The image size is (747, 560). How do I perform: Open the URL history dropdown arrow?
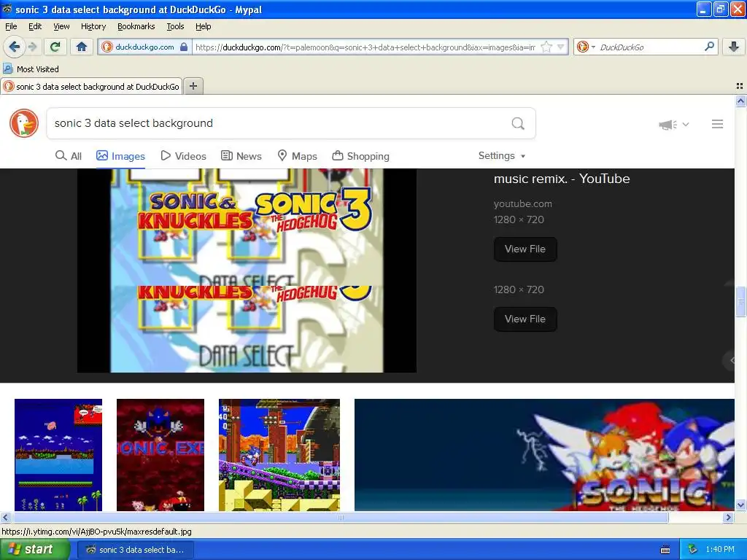pos(561,47)
